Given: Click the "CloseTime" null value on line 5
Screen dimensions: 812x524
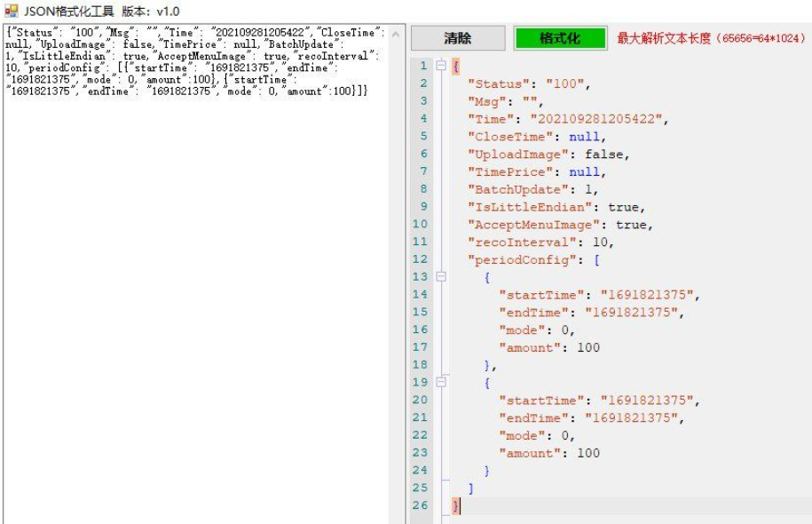Looking at the screenshot, I should (x=586, y=137).
